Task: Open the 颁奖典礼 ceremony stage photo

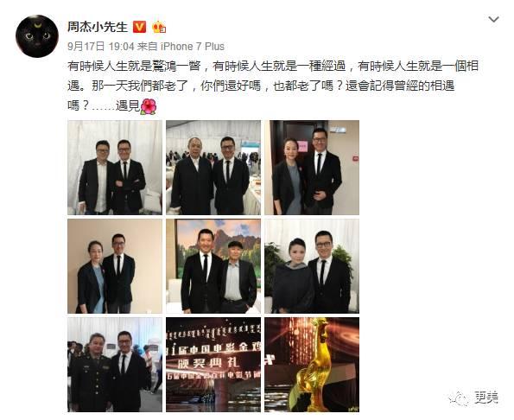Action: [213, 365]
